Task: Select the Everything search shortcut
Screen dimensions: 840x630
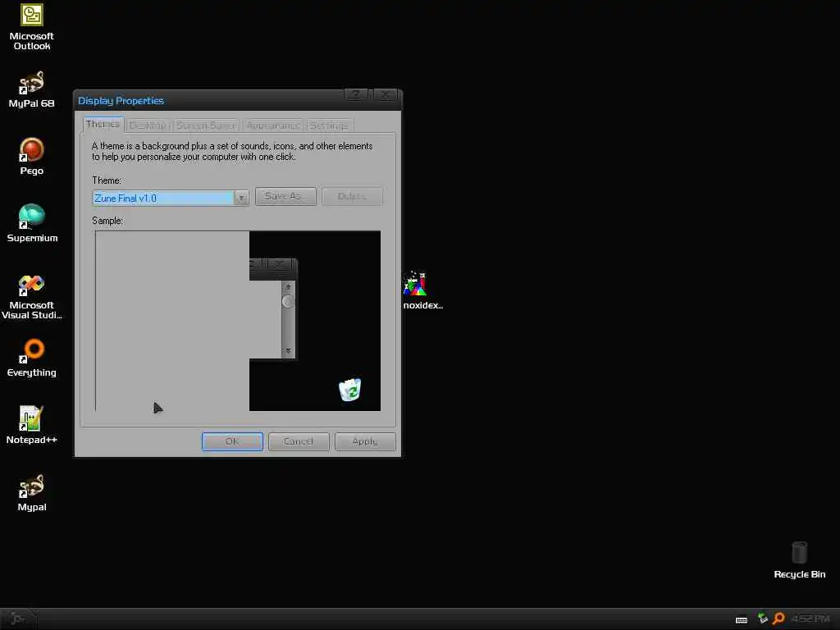Action: (32, 358)
